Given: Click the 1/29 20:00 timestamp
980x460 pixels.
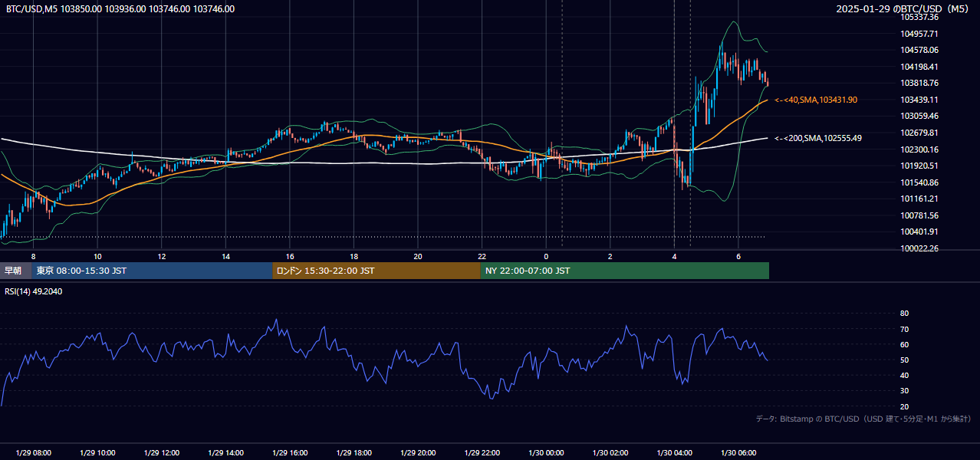Looking at the screenshot, I should point(418,453).
